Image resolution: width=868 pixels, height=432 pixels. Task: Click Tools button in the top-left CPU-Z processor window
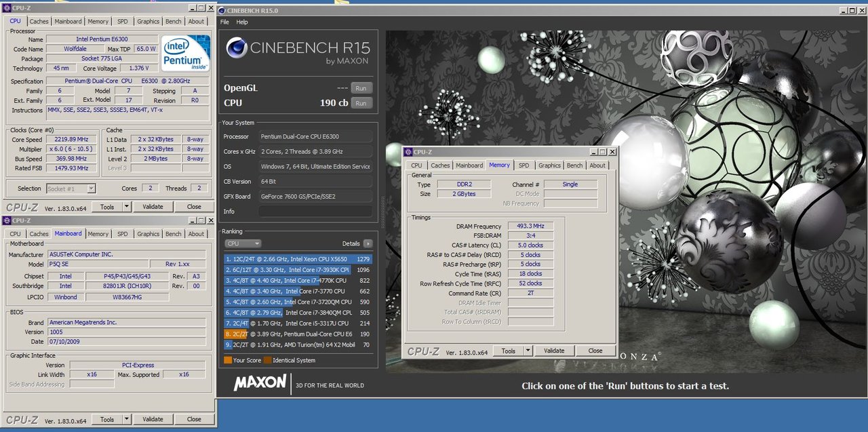click(107, 207)
